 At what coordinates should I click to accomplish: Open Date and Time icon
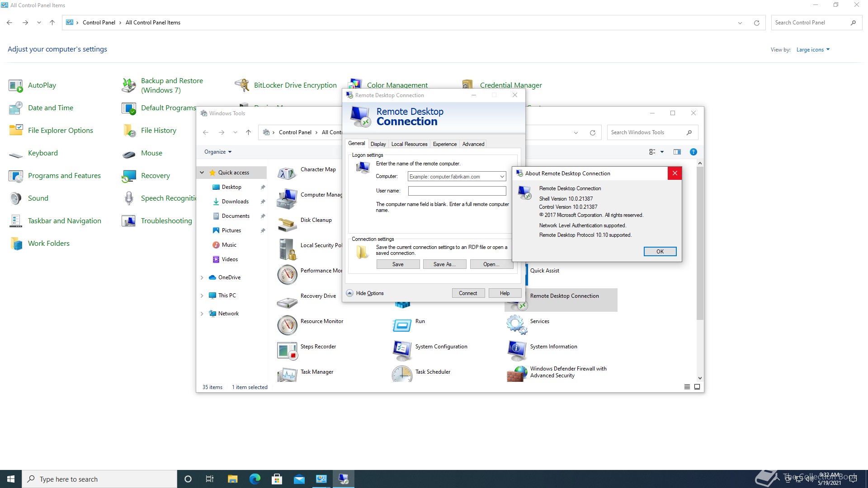click(x=16, y=108)
